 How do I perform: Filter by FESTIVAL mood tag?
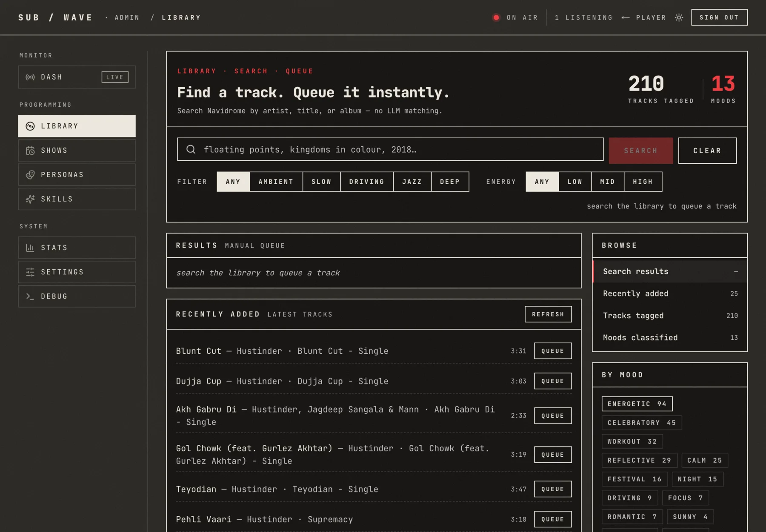635,479
